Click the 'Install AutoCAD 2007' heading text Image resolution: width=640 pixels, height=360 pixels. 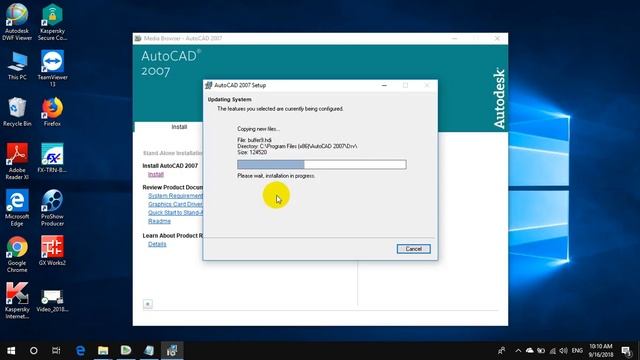170,166
